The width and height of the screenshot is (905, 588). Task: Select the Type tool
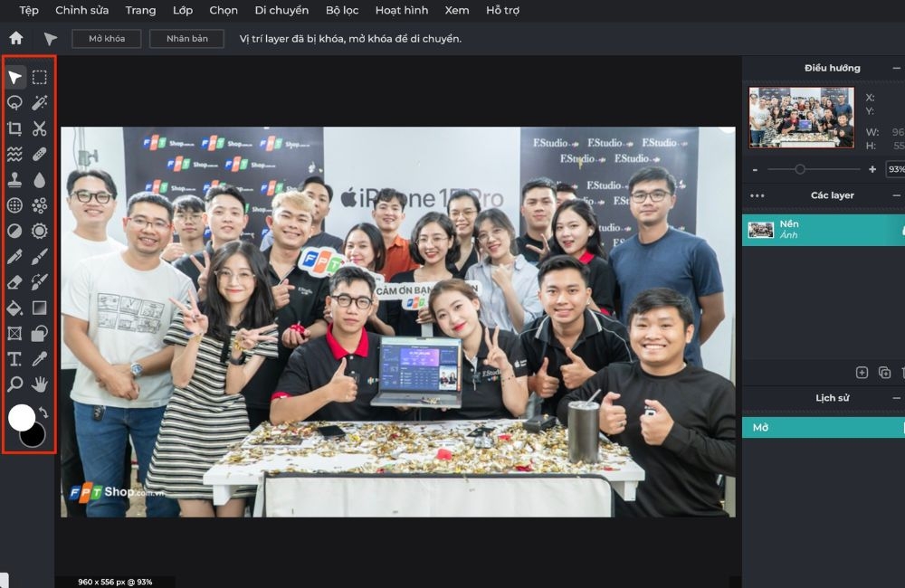click(16, 358)
